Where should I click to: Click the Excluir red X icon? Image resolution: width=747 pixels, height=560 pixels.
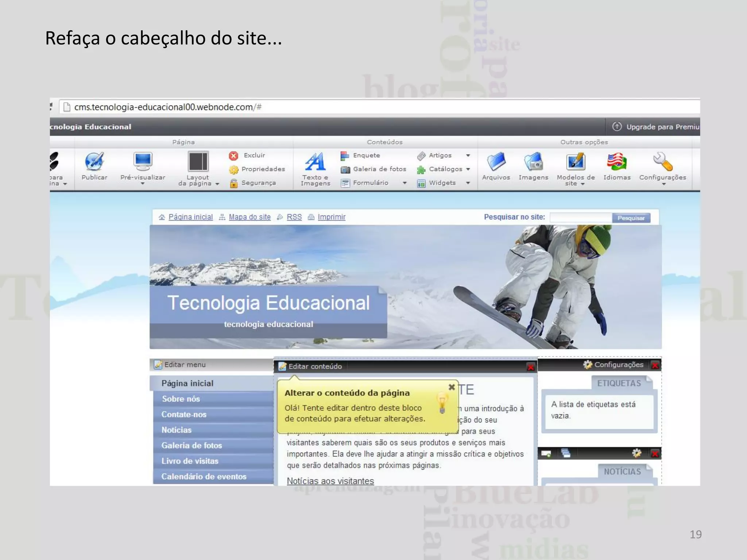tap(233, 156)
